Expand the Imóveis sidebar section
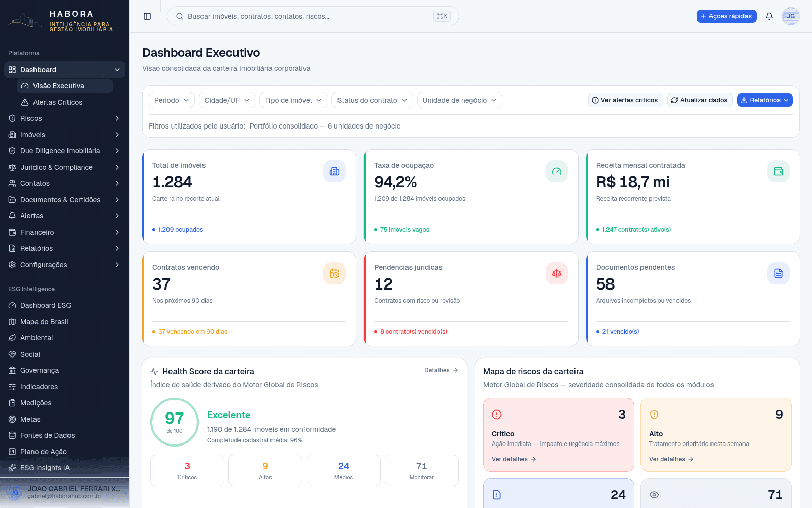The width and height of the screenshot is (812, 508). [x=64, y=135]
